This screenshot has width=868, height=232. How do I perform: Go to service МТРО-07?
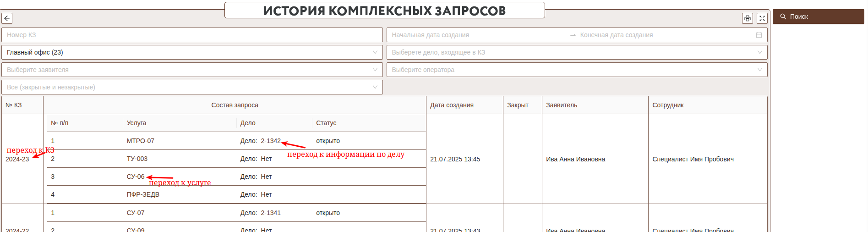140,141
